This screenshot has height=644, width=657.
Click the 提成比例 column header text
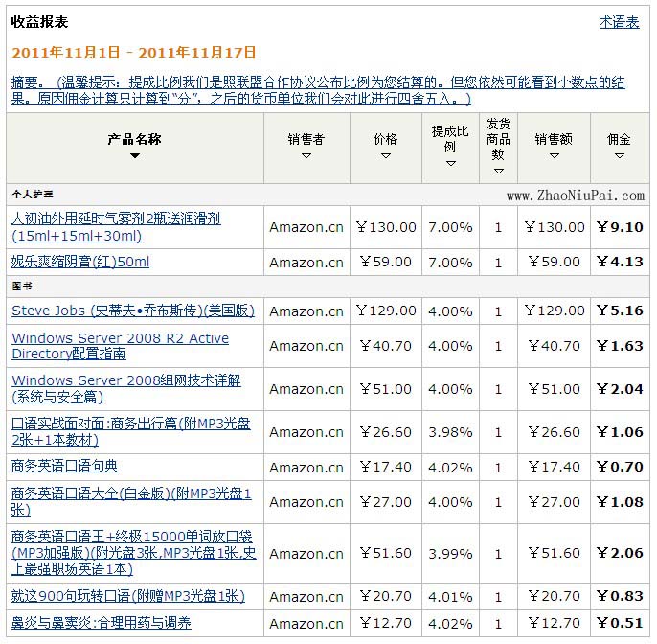click(450, 139)
